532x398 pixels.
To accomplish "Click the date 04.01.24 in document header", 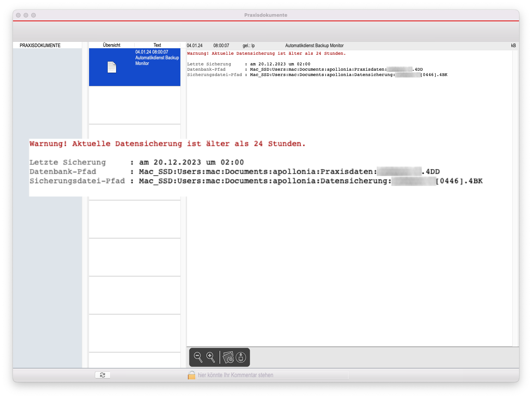I will [x=194, y=46].
